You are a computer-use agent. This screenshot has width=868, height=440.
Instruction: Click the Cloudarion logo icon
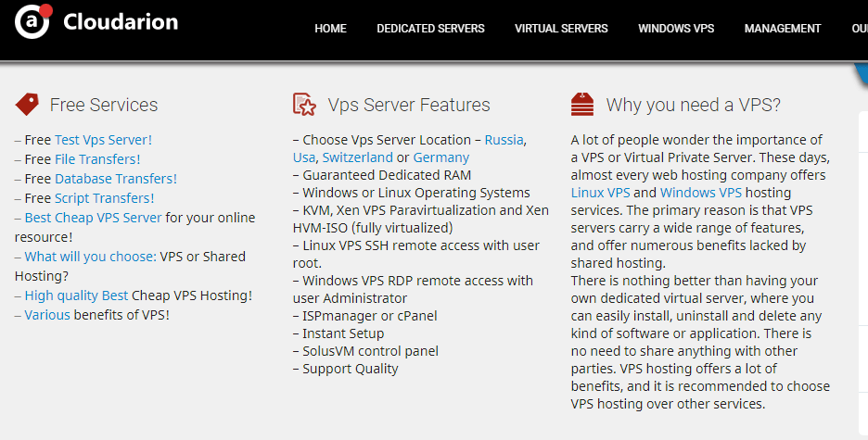pyautogui.click(x=33, y=21)
